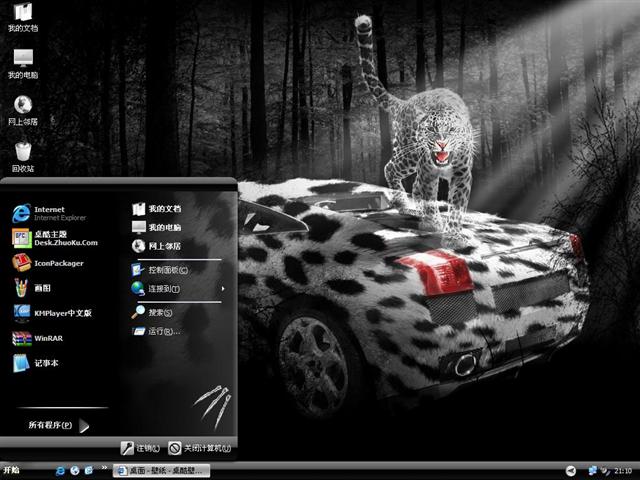Click the 21:10 system clock
The height and width of the screenshot is (480, 640).
pos(623,471)
